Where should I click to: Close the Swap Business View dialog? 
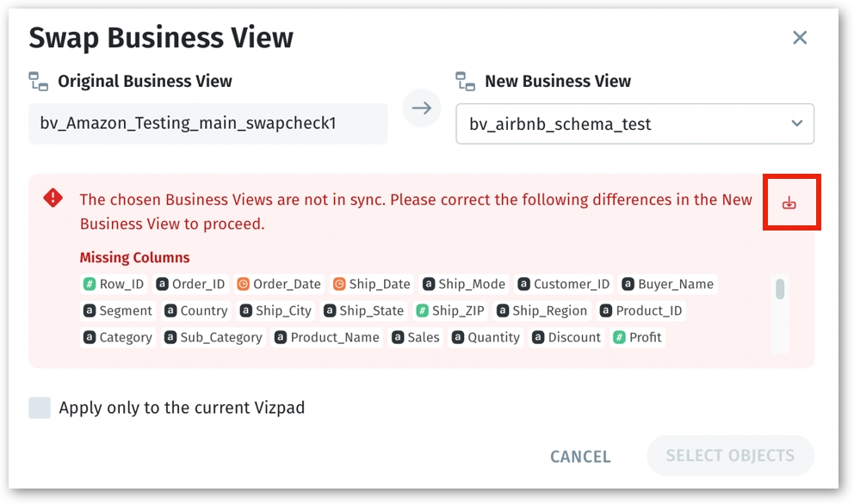point(800,38)
